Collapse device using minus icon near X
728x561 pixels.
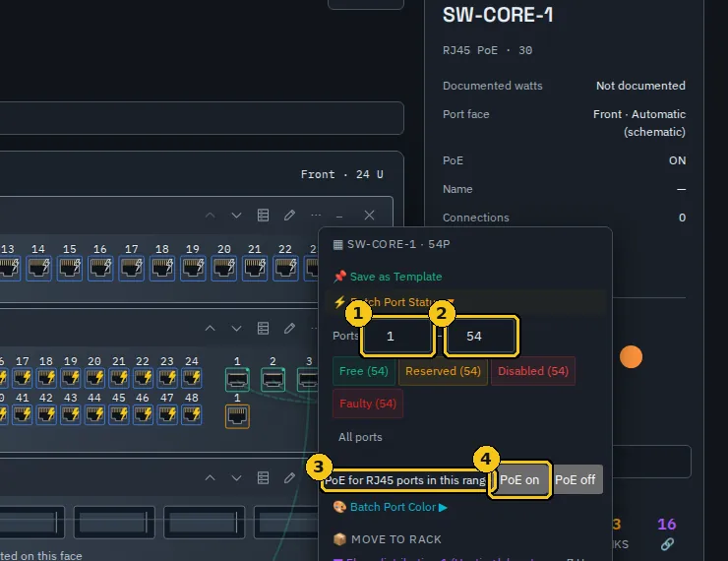click(x=339, y=216)
